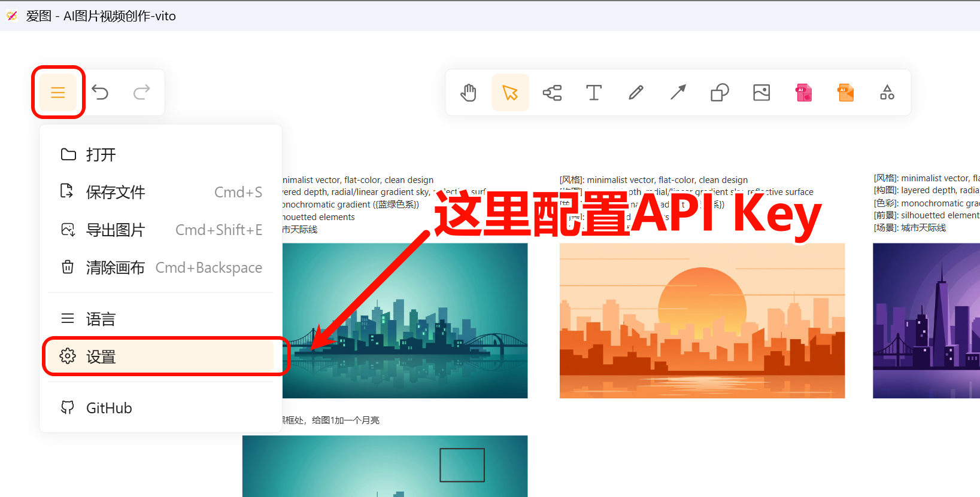Screen dimensions: 980x497
Task: Open the Shapes tool
Action: click(x=720, y=93)
